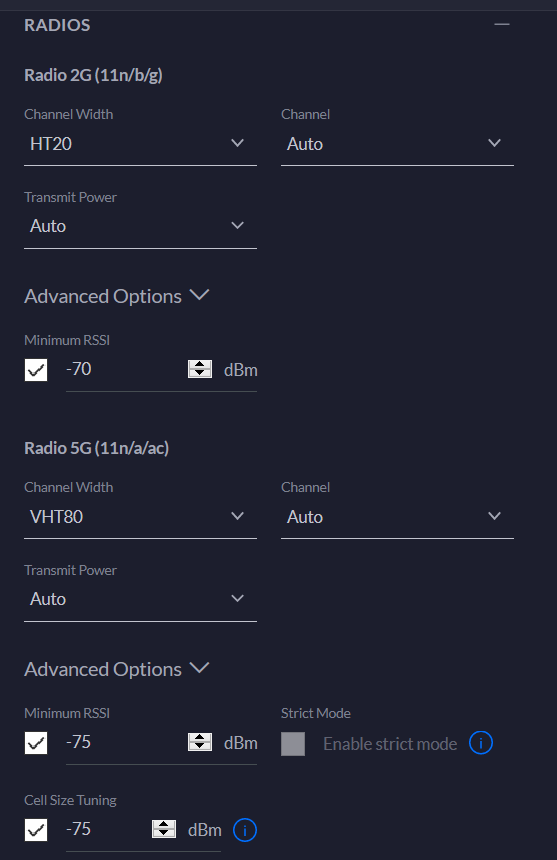Collapse Advanced Options under Radio 5G

pyautogui.click(x=117, y=669)
